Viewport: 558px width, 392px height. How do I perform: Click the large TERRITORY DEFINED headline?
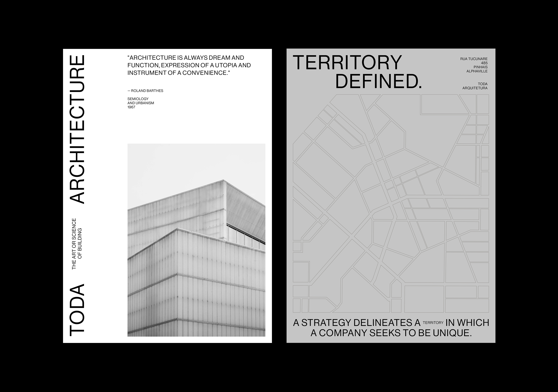[x=348, y=63]
